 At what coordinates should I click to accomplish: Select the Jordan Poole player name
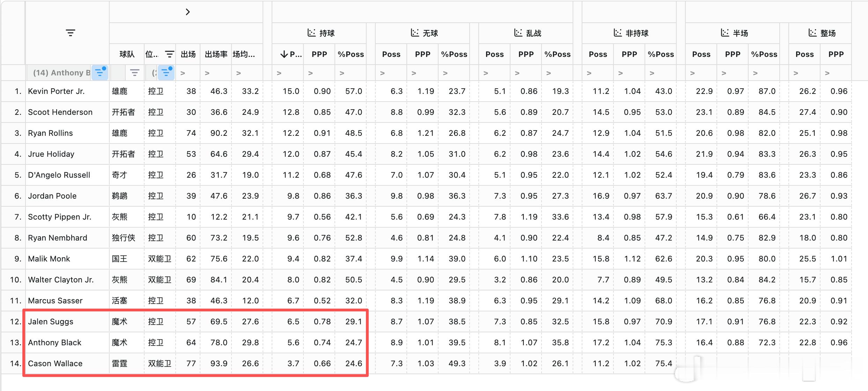tap(52, 196)
